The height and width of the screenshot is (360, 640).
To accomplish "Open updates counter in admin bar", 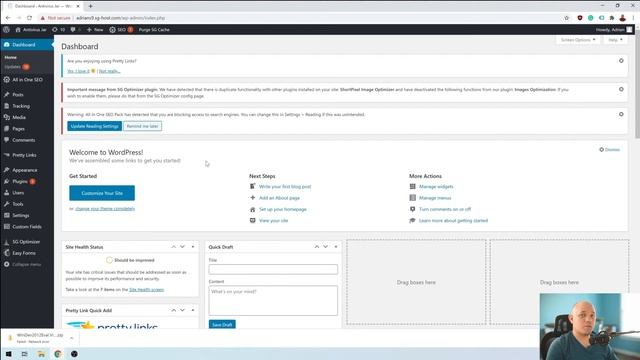I will pos(58,29).
